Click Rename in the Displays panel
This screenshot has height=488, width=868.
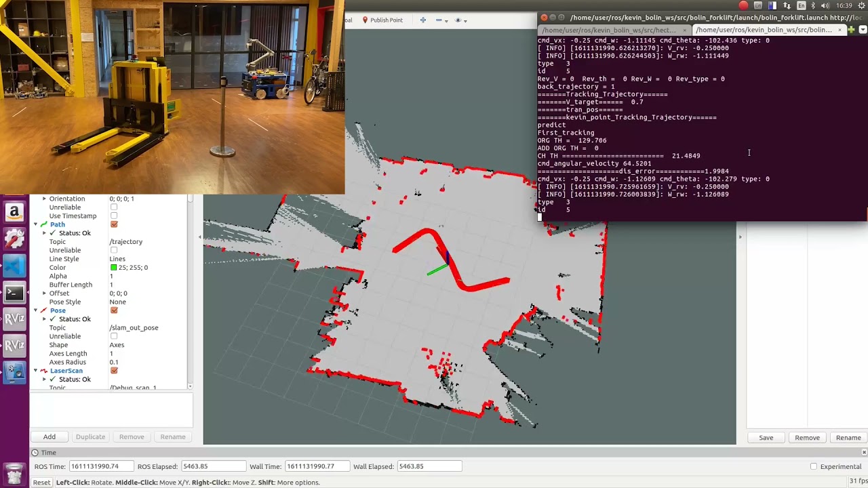point(173,437)
